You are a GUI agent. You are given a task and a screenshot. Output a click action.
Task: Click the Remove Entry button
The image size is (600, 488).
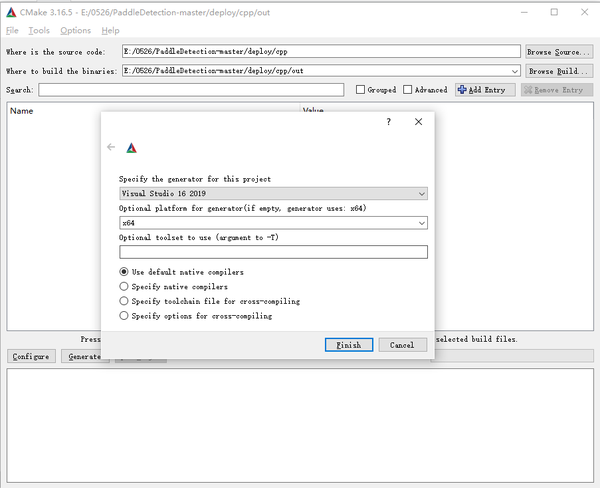557,90
